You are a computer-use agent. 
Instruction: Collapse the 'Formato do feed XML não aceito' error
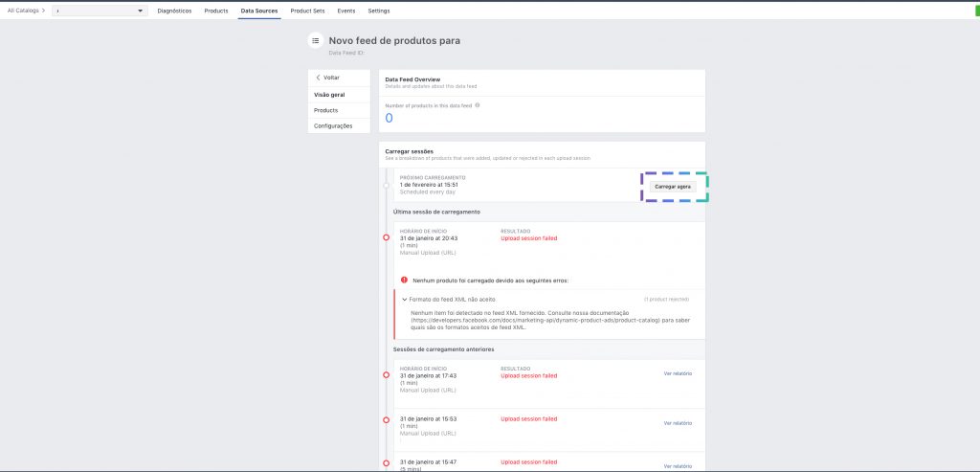pyautogui.click(x=405, y=300)
